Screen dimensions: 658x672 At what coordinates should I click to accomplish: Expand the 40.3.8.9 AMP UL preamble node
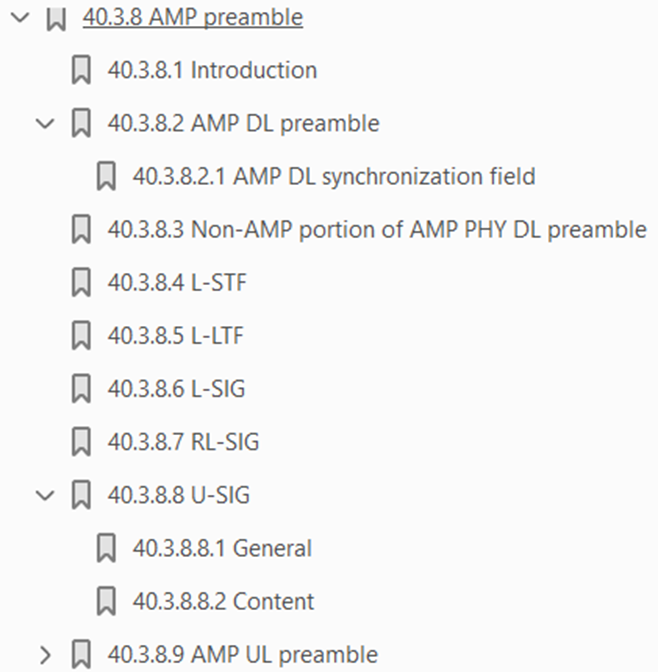click(x=43, y=655)
